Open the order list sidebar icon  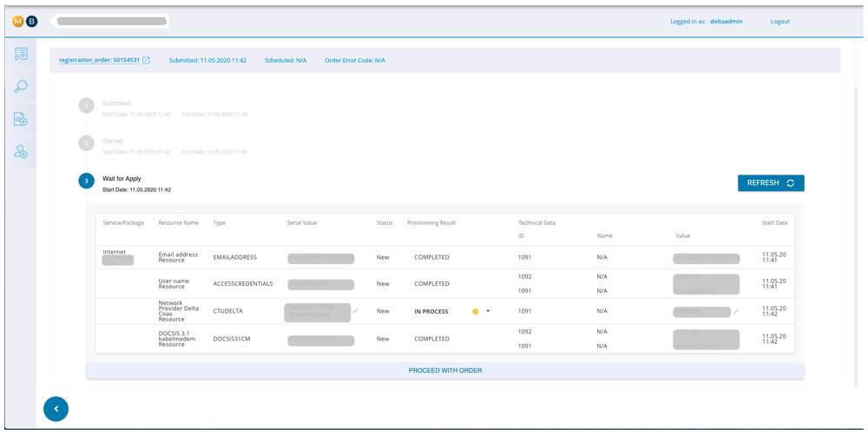pyautogui.click(x=21, y=55)
